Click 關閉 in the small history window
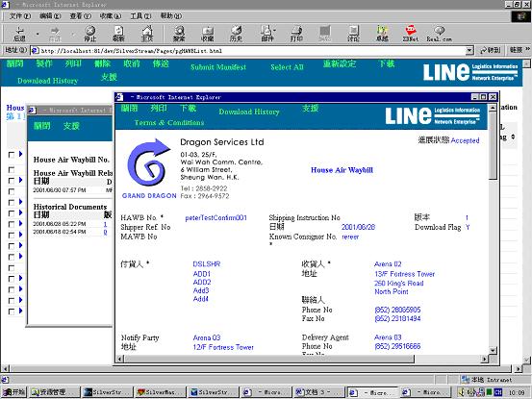 (42, 126)
